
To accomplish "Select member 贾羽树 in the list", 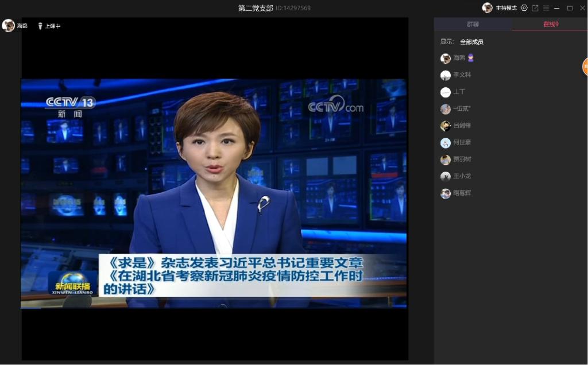I will tap(462, 160).
